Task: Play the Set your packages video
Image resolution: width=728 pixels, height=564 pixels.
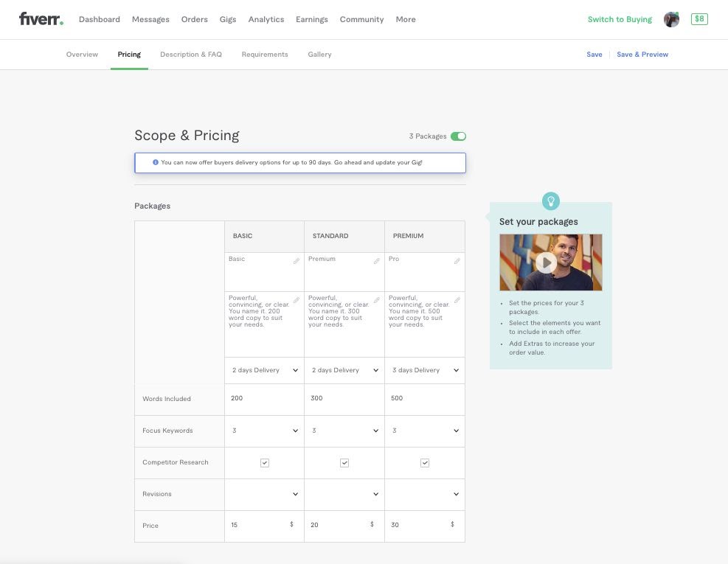Action: pos(547,262)
